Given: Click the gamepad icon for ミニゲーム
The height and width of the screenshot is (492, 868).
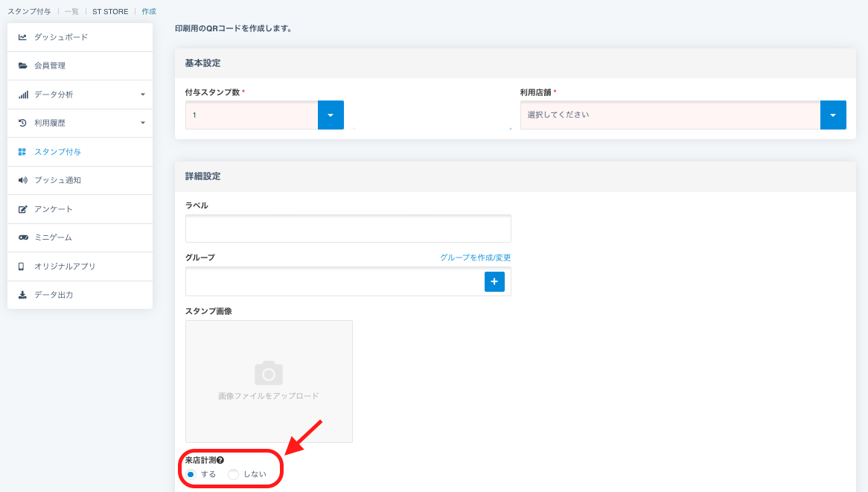Looking at the screenshot, I should click(22, 237).
